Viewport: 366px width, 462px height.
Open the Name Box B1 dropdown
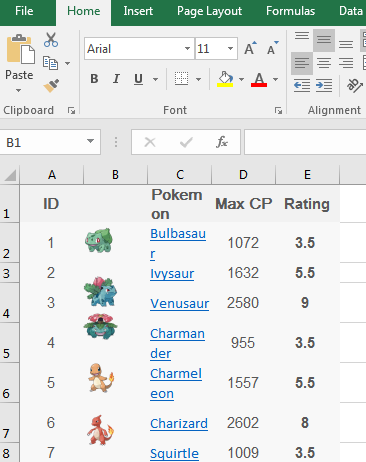[x=90, y=141]
